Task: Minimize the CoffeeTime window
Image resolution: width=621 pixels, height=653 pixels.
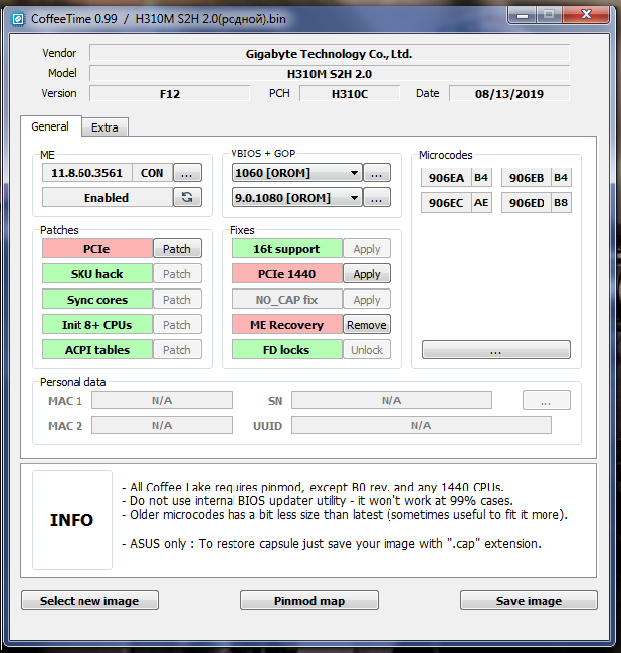Action: click(522, 15)
